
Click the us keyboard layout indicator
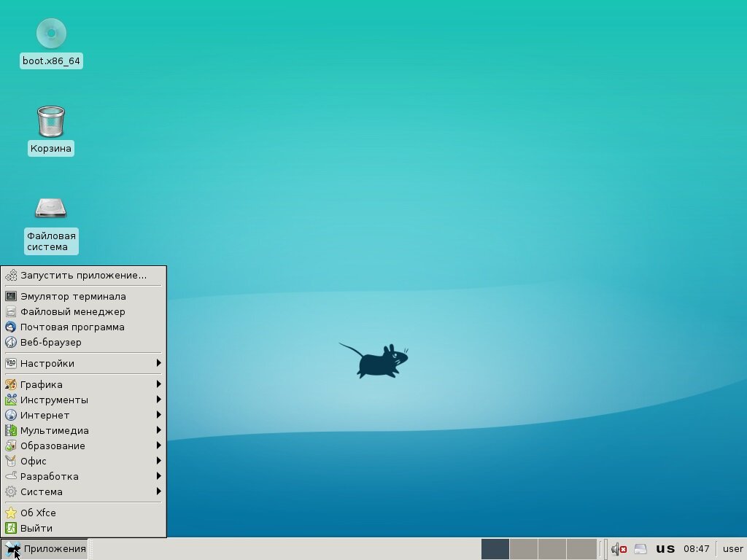665,549
